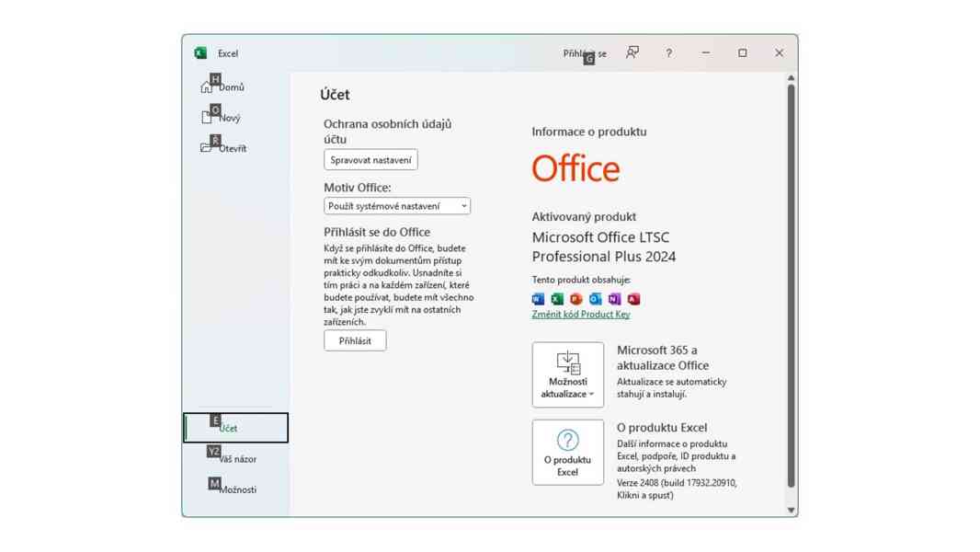The height and width of the screenshot is (552, 980).
Task: Click Přihlásit se in the title bar
Action: point(585,53)
